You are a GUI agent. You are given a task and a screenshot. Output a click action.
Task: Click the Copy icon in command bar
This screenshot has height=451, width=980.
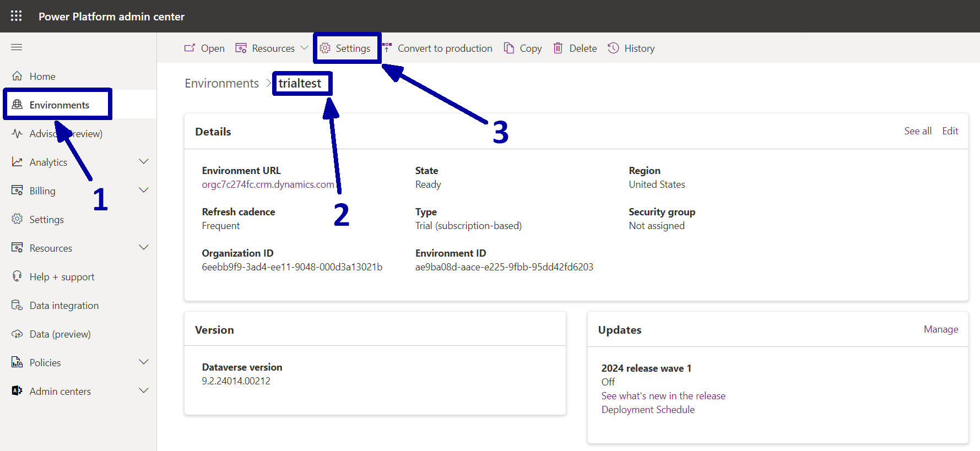[509, 48]
